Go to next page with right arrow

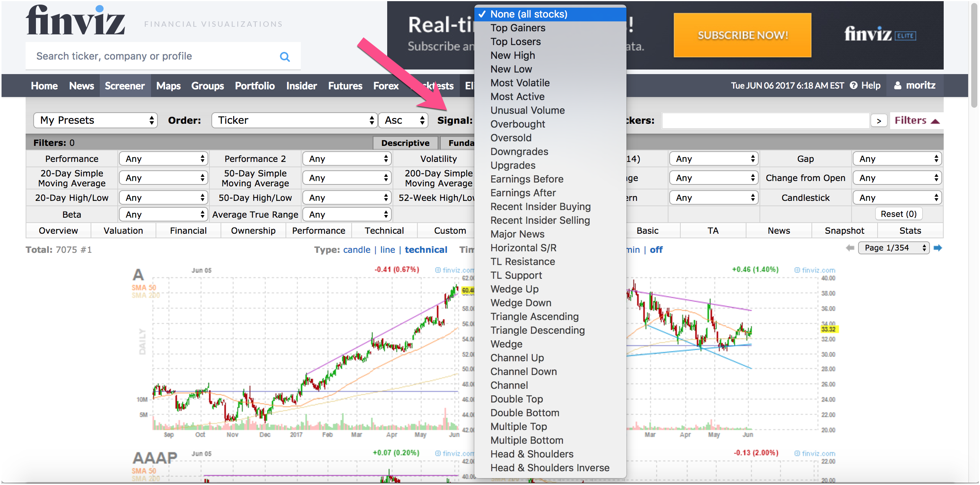pyautogui.click(x=938, y=248)
